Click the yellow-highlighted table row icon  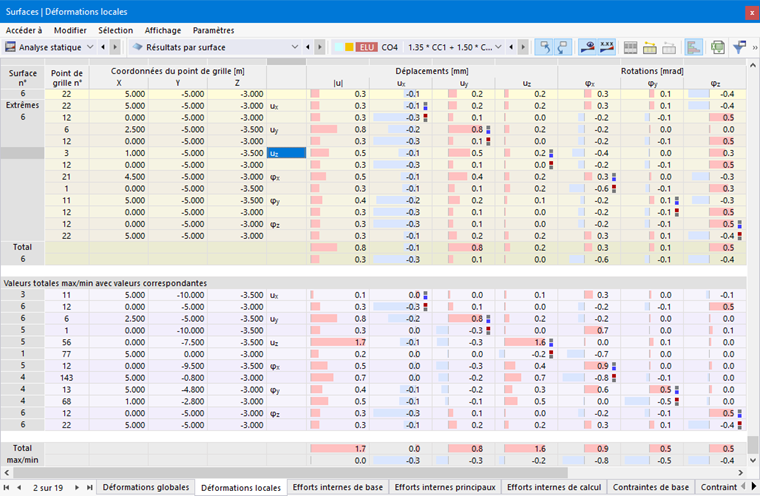click(x=650, y=48)
